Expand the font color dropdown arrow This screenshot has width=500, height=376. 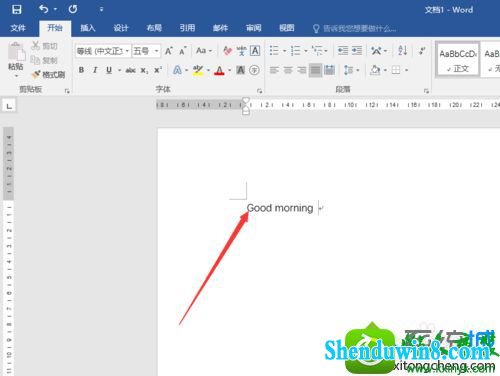click(230, 70)
